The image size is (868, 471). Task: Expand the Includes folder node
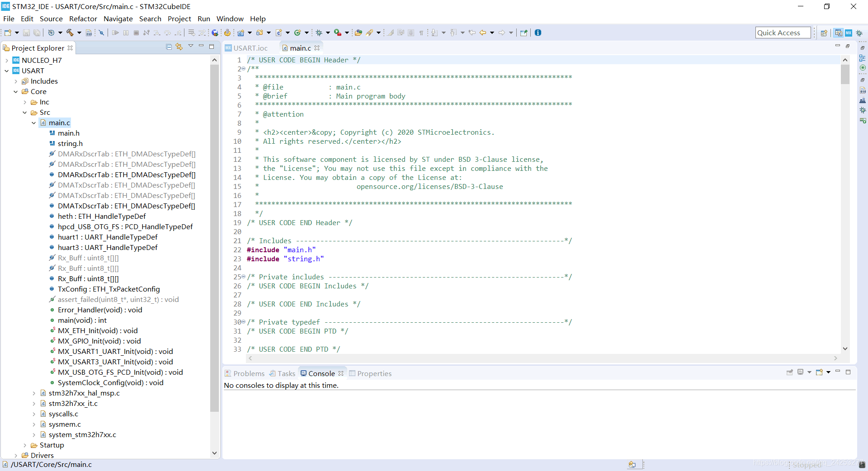pos(16,81)
